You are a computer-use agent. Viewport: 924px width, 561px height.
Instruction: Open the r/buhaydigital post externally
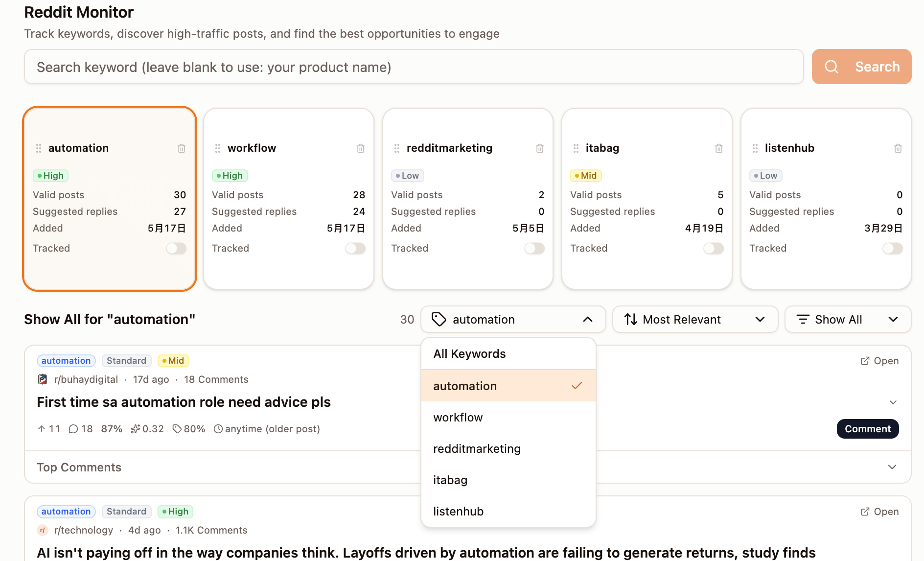pos(879,361)
